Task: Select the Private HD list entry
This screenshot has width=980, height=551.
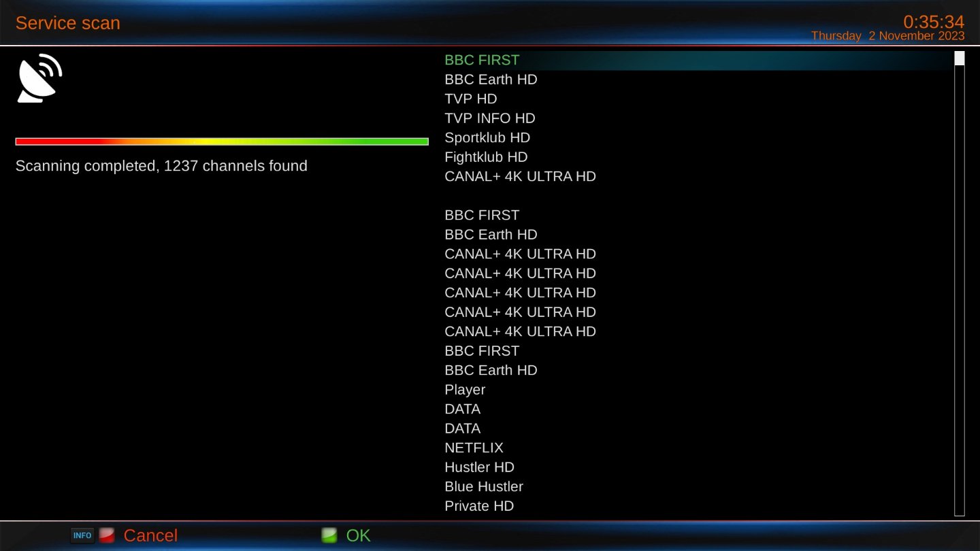Action: (479, 506)
